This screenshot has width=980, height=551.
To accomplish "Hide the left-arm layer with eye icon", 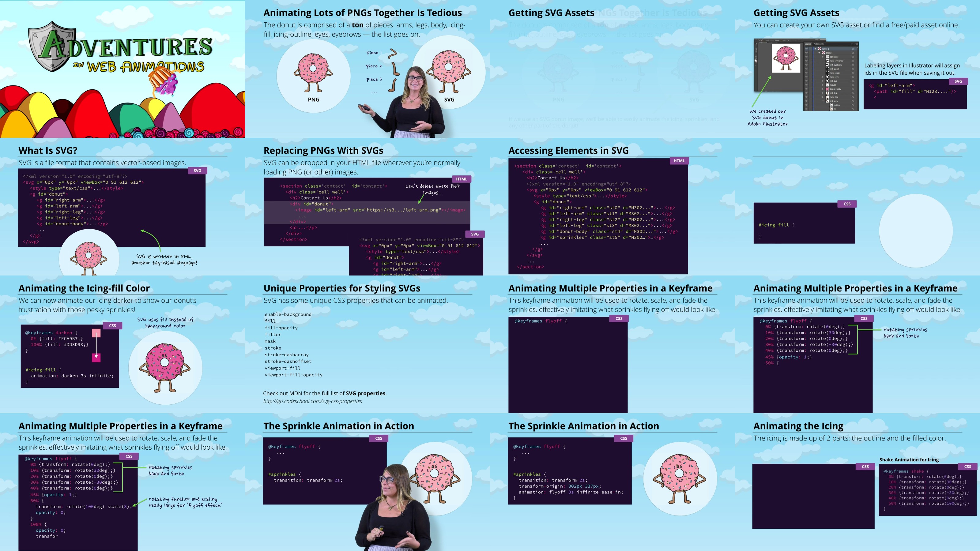I will tap(807, 101).
